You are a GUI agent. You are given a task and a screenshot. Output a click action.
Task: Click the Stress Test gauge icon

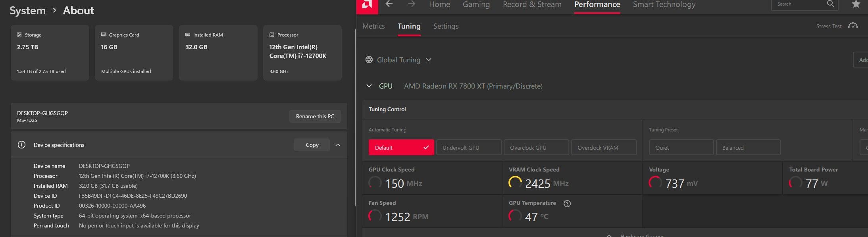tap(853, 26)
